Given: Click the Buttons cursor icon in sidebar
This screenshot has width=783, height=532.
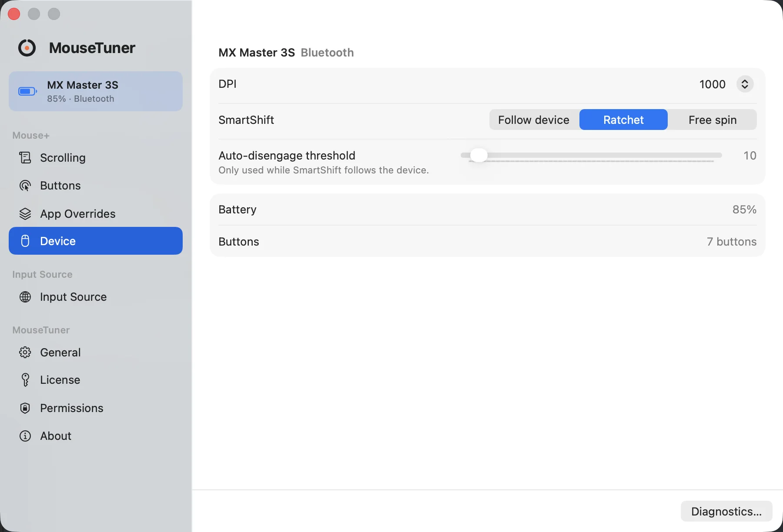Looking at the screenshot, I should 25,186.
